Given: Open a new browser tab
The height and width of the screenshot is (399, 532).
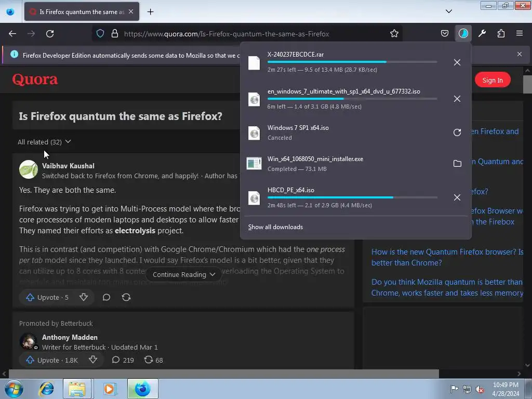Looking at the screenshot, I should coord(150,12).
